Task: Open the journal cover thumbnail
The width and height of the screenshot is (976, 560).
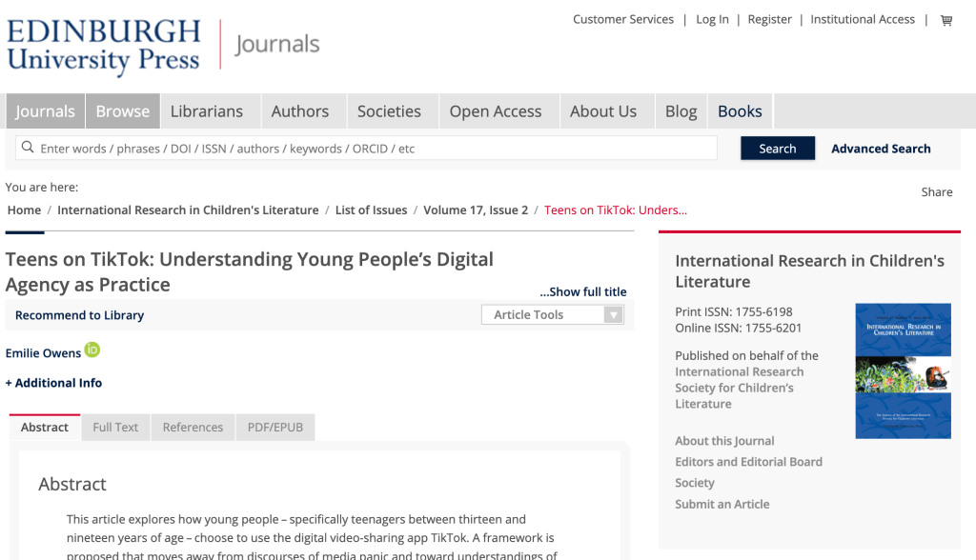Action: point(903,370)
